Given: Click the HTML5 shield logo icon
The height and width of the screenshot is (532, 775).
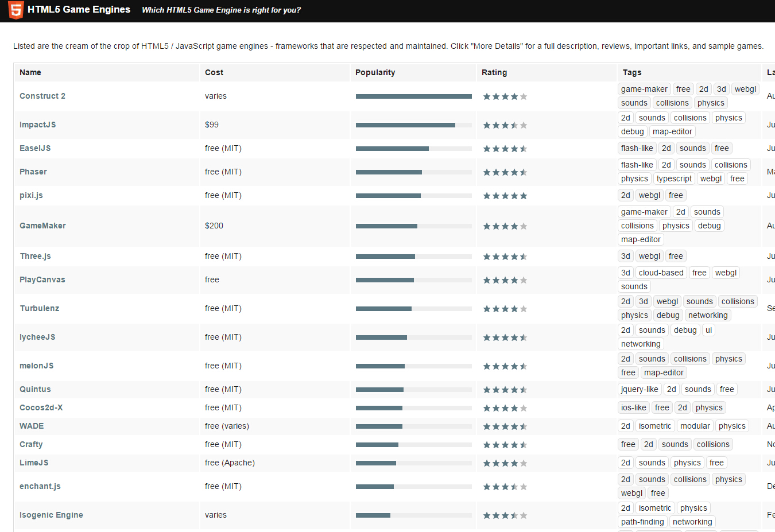Looking at the screenshot, I should (16, 10).
